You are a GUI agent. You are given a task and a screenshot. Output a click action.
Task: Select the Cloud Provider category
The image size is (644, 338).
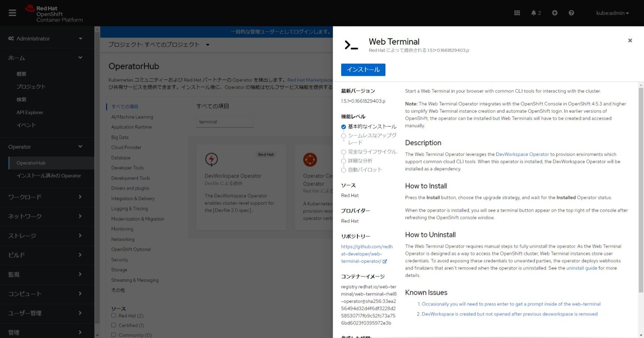[126, 148]
